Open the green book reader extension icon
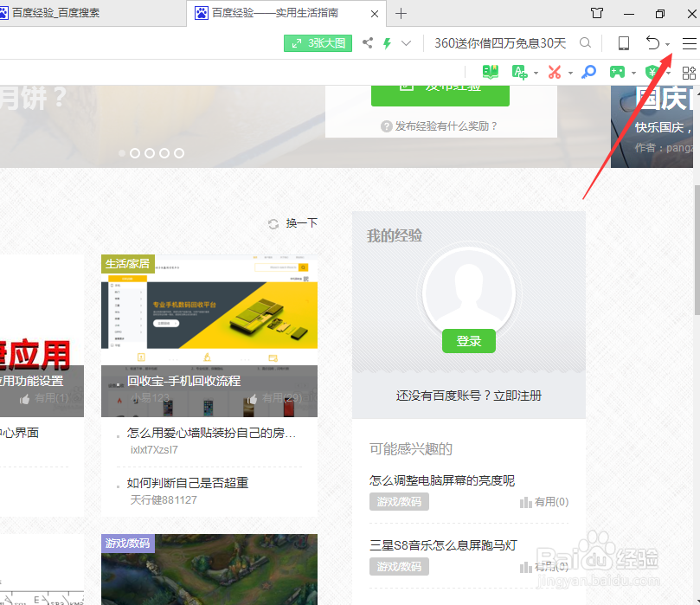700x605 pixels. pos(491,72)
